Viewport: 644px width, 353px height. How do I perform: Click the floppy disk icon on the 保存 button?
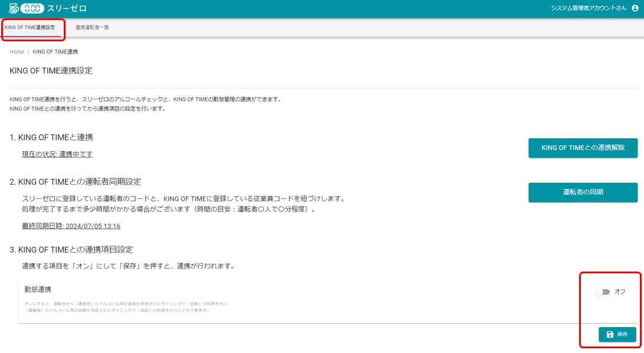click(x=610, y=335)
